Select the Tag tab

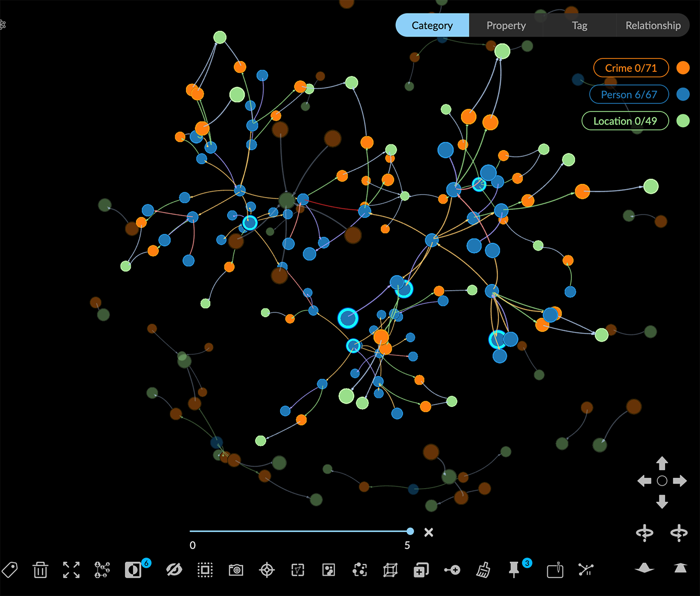(579, 26)
